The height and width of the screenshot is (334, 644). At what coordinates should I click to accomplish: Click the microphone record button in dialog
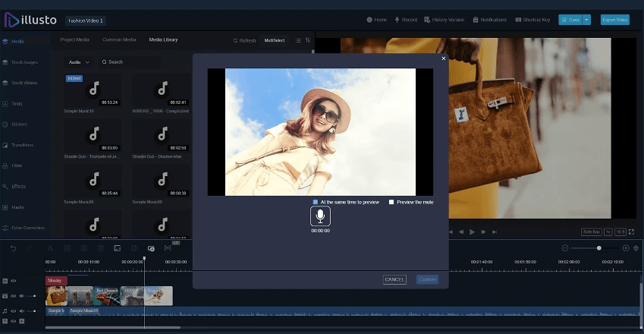click(320, 216)
